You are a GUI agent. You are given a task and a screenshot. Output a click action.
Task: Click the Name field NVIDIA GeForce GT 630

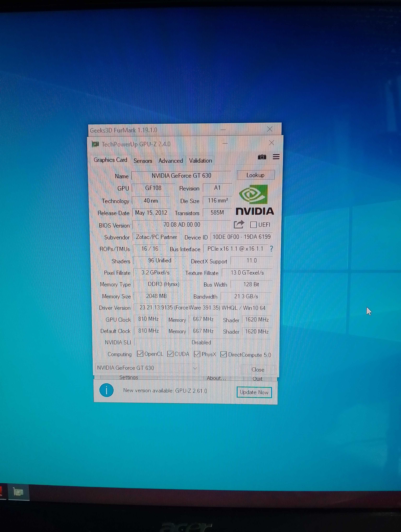(x=181, y=176)
